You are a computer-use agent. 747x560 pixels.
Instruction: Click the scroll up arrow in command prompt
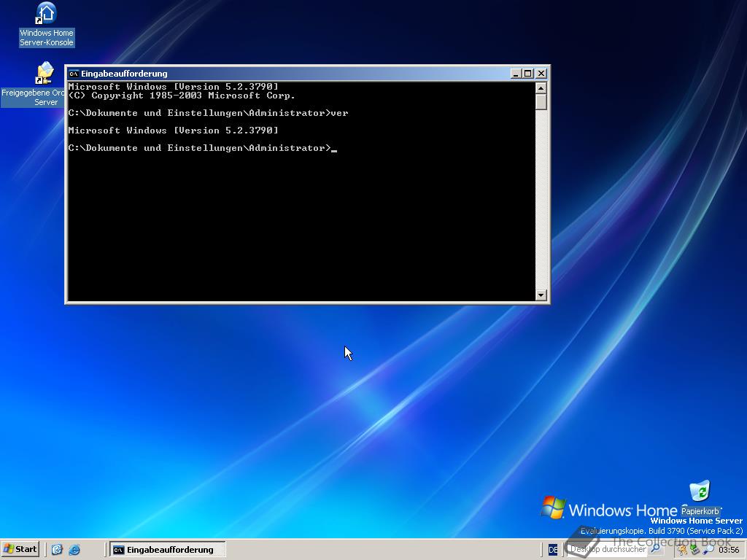point(541,88)
